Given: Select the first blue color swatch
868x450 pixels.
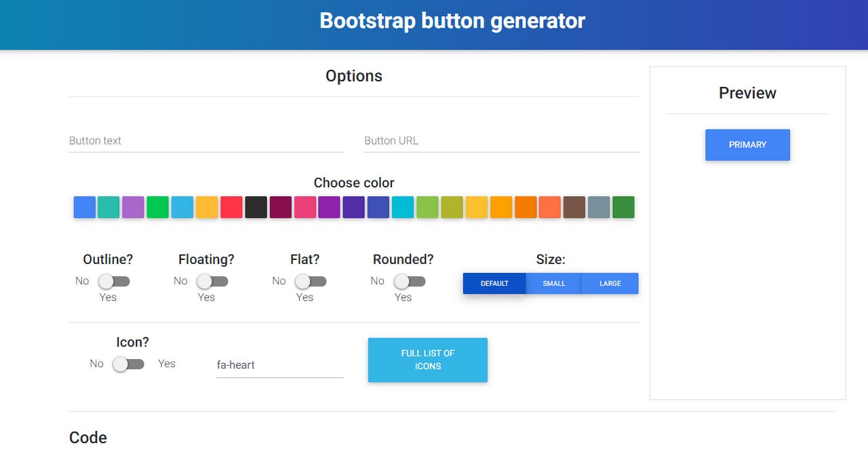Looking at the screenshot, I should [84, 207].
